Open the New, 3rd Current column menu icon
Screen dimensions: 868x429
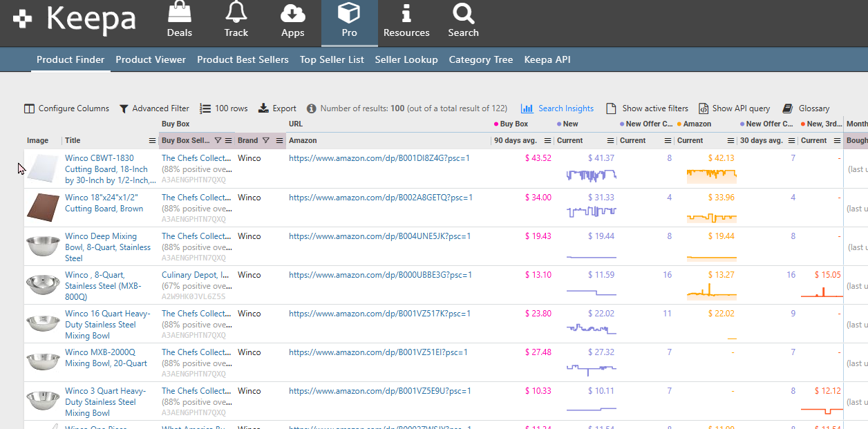838,140
